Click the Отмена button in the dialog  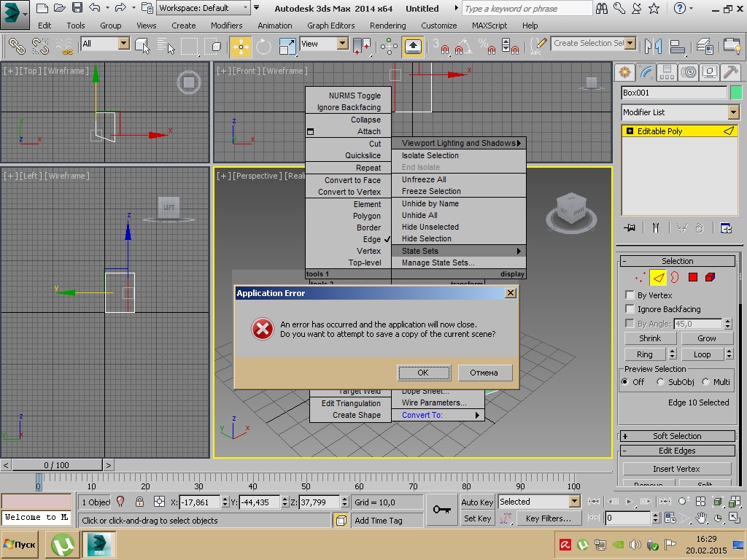pos(484,373)
